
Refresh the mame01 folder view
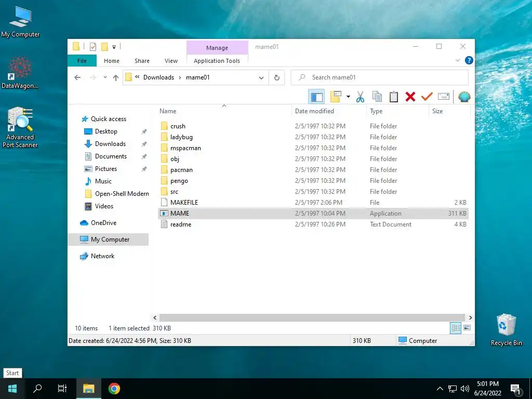pos(277,78)
